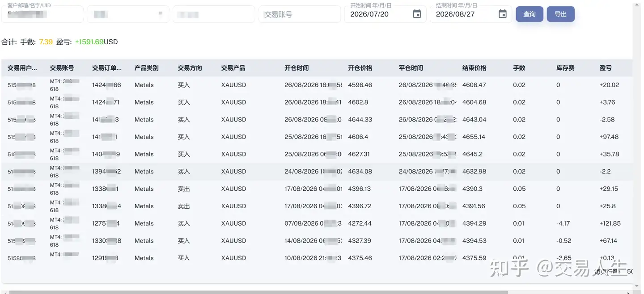Select the open price 4596.46 cell

(x=360, y=85)
